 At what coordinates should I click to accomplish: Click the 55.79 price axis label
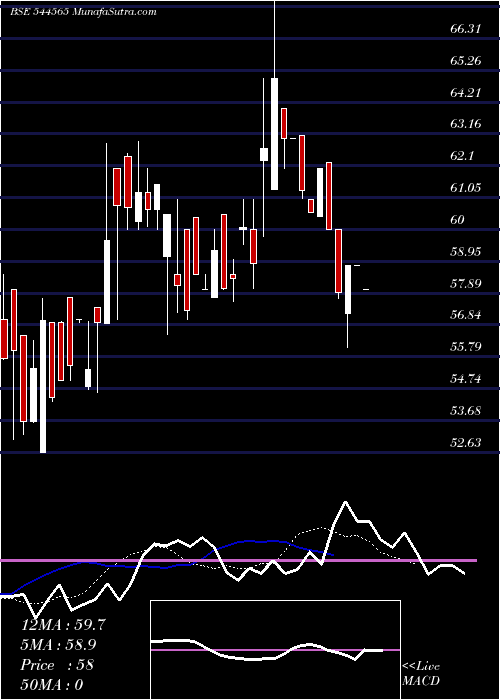pos(466,346)
